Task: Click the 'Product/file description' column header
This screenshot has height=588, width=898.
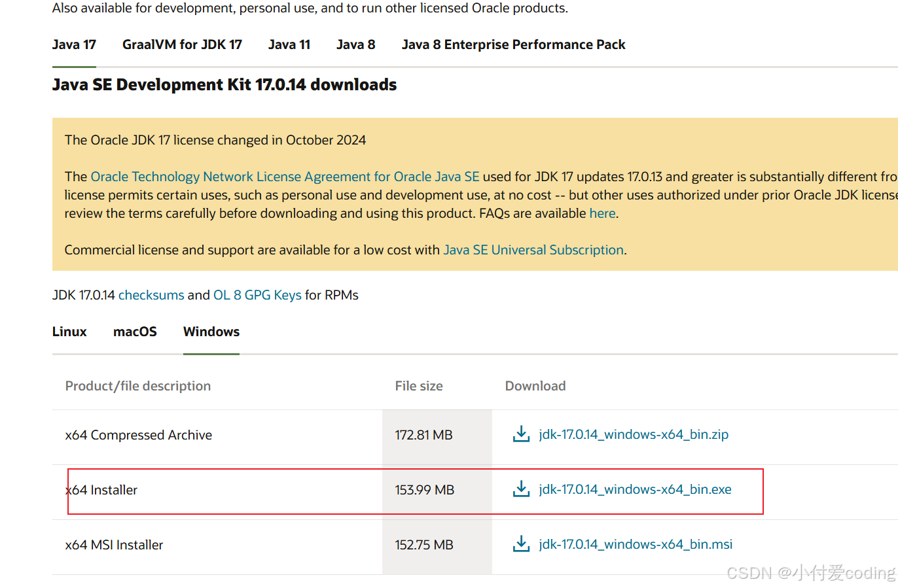Action: coord(138,386)
